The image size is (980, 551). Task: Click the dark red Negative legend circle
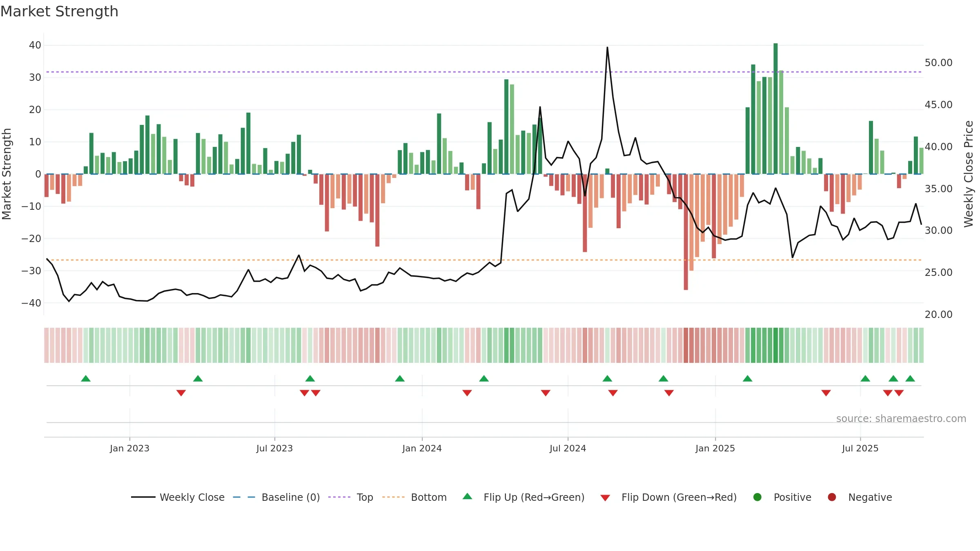832,497
